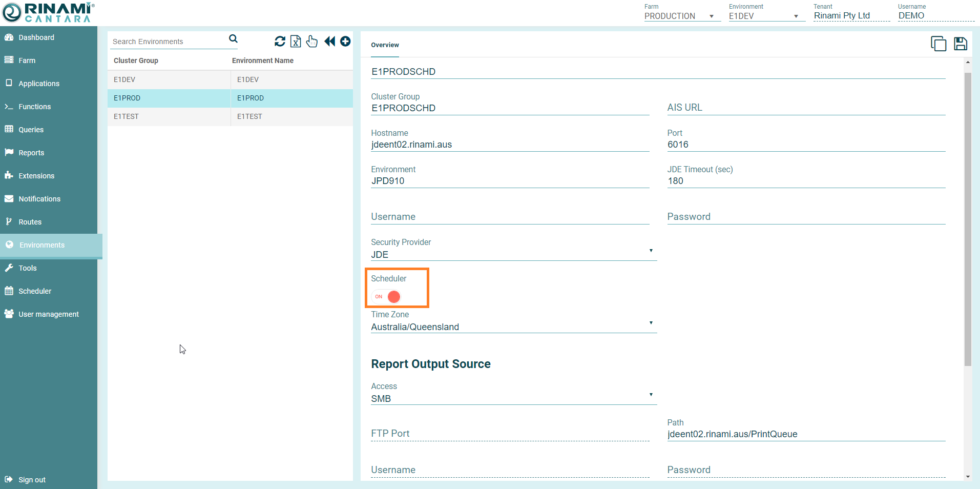The image size is (980, 489).
Task: Click the copy environment icon
Action: [938, 44]
